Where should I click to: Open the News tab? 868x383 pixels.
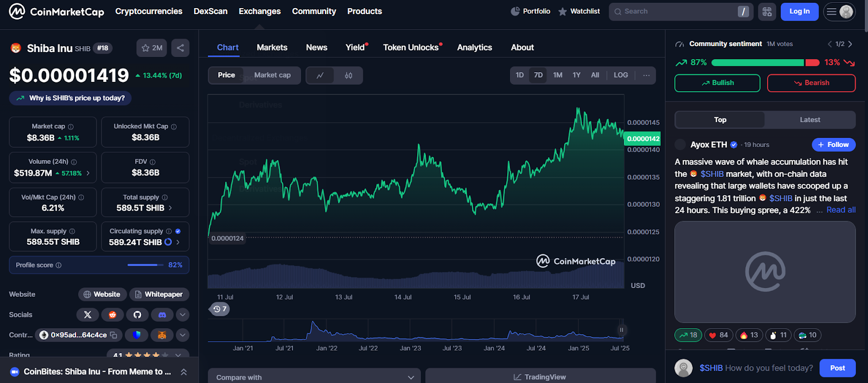coord(317,48)
